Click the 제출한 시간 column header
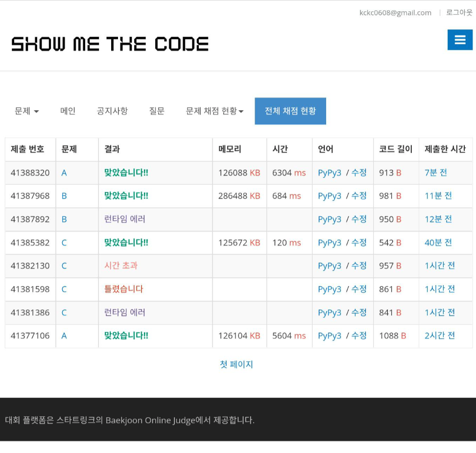The width and height of the screenshot is (476, 453). [445, 149]
